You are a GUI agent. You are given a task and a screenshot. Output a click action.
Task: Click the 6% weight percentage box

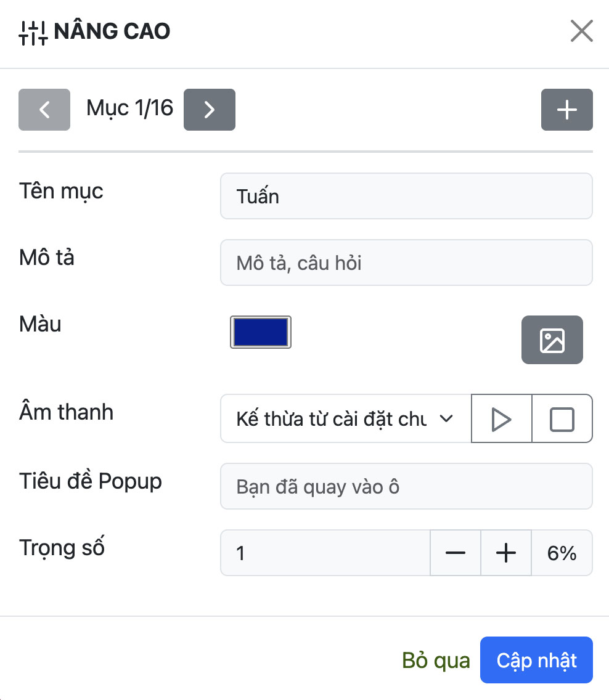[x=562, y=553]
